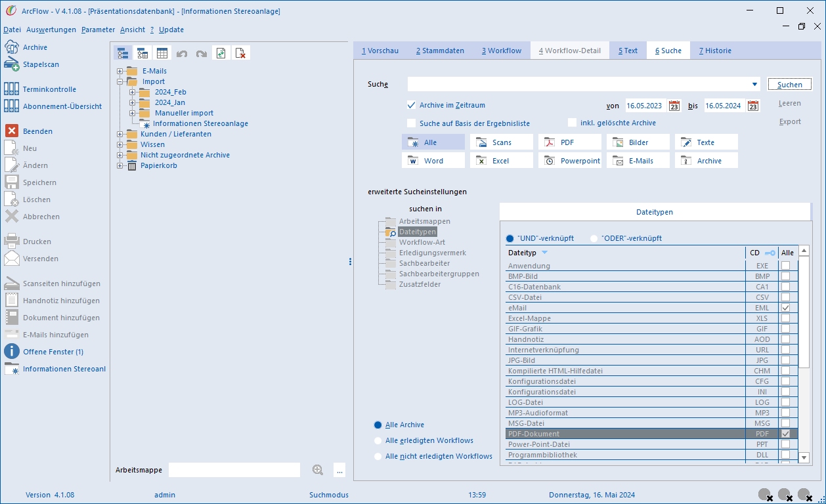Switch to table view icon
Viewport: 826px width, 504px height.
coord(162,53)
